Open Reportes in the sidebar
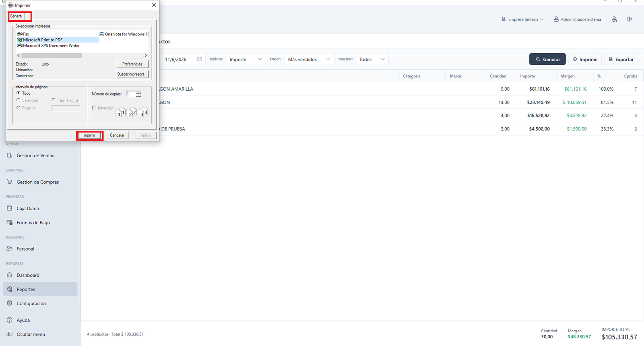Image resolution: width=644 pixels, height=346 pixels. pos(40,289)
